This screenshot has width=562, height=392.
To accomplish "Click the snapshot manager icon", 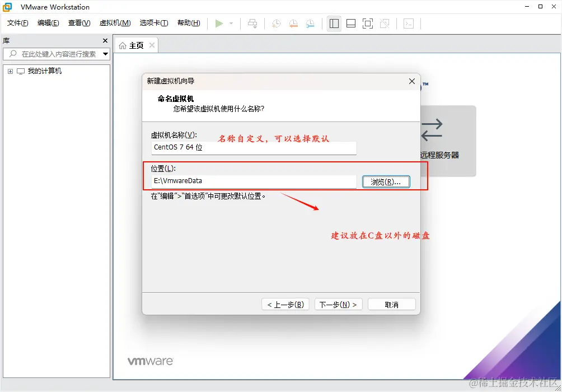I will tap(311, 24).
